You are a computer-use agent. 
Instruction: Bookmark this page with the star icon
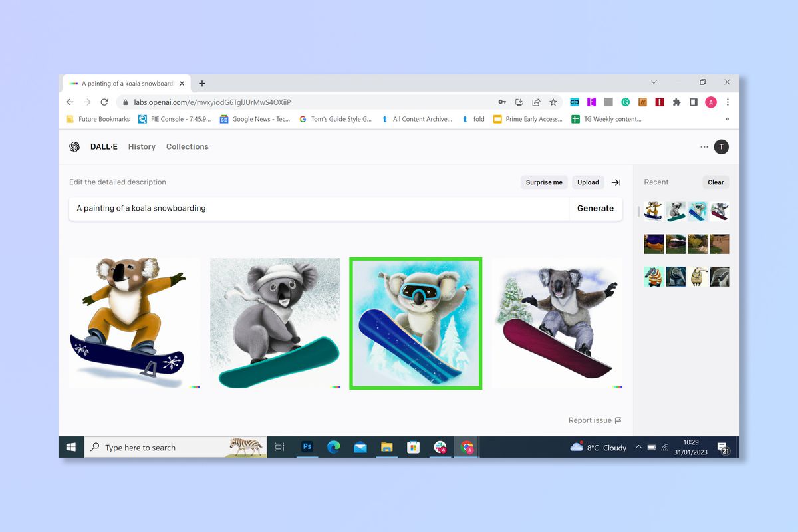553,102
